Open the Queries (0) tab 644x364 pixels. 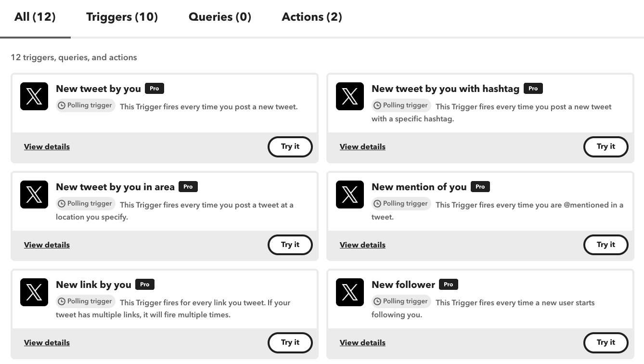click(220, 17)
